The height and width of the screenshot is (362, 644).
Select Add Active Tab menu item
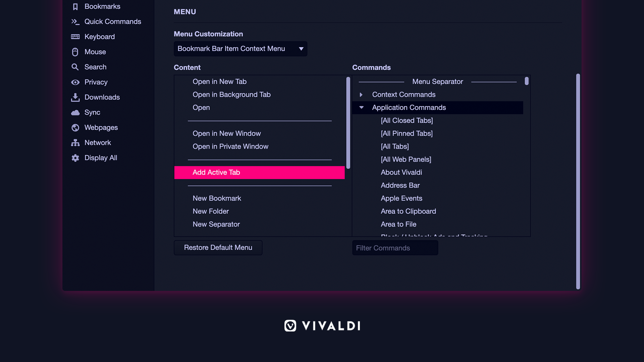(260, 172)
